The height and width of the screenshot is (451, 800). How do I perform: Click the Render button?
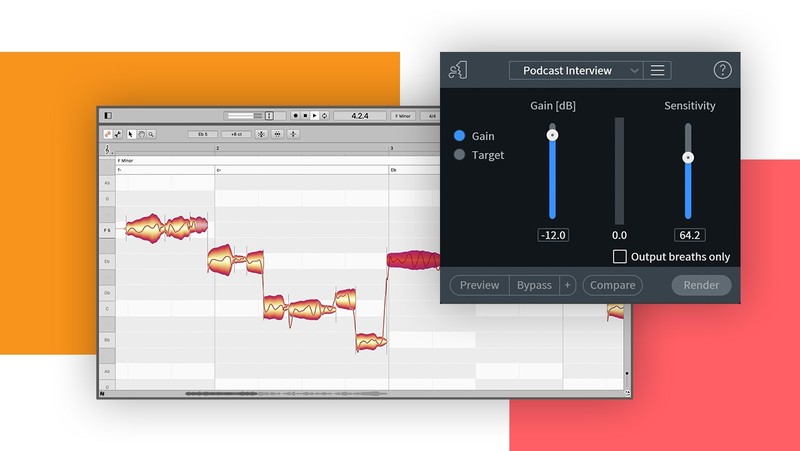coord(701,285)
